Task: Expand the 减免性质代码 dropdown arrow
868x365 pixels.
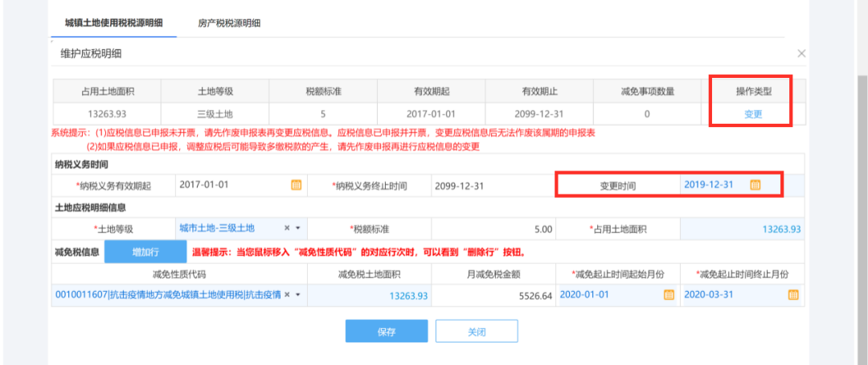Action: (298, 295)
